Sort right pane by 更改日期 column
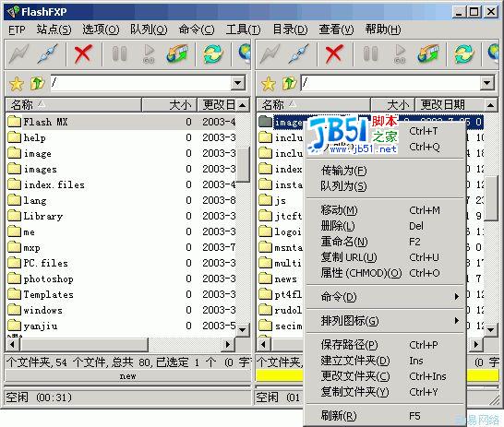This screenshot has width=504, height=427. click(450, 104)
